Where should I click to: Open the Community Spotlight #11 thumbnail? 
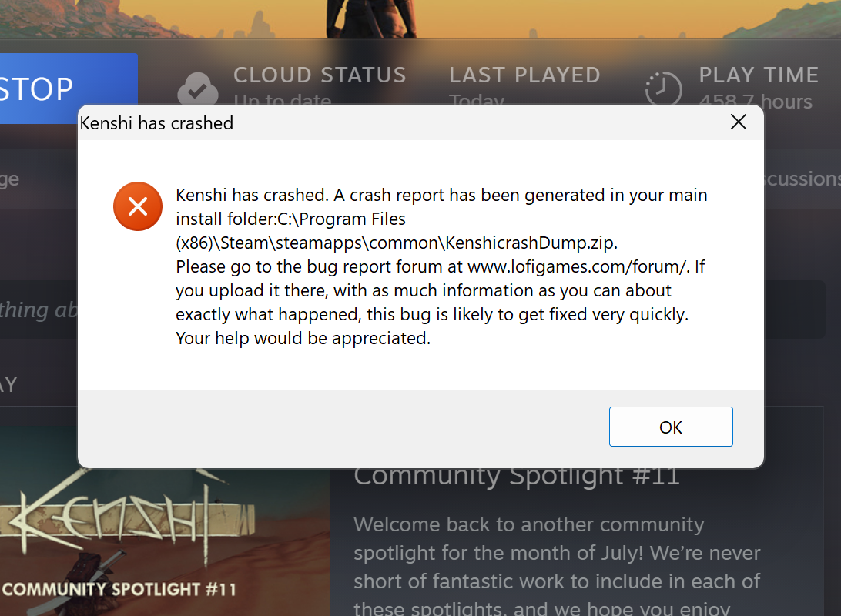tap(165, 542)
